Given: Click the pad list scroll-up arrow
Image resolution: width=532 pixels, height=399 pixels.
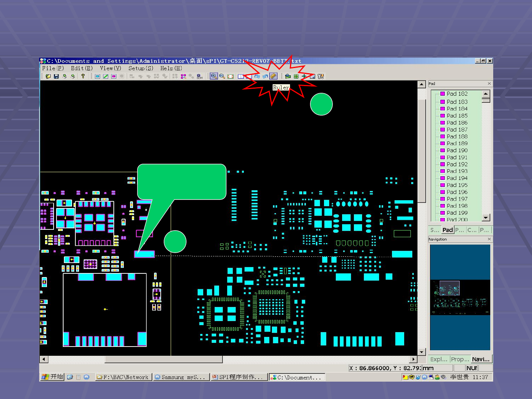Looking at the screenshot, I should 486,94.
